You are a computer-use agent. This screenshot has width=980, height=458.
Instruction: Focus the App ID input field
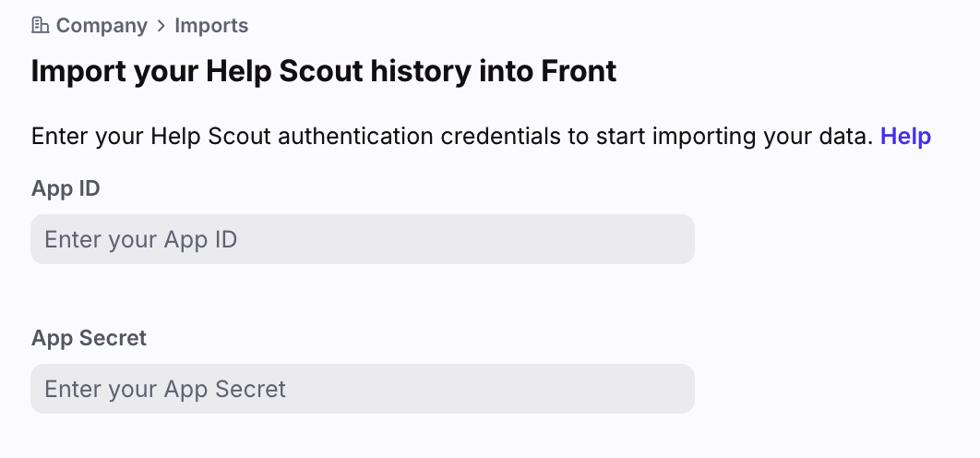pyautogui.click(x=362, y=240)
